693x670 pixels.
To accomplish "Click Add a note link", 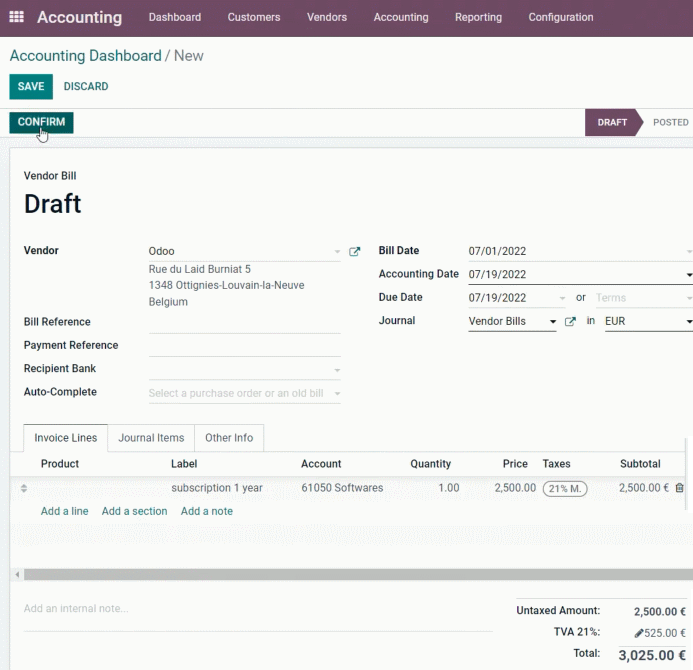I will tap(206, 511).
